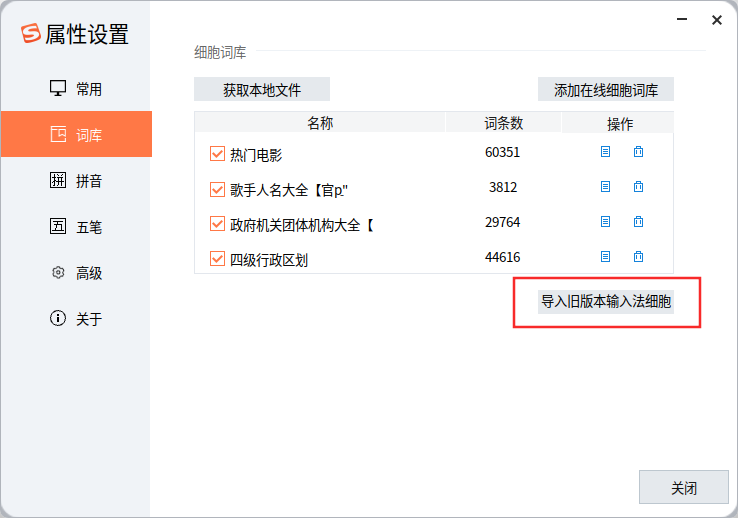Click 获取本地文件 button
The height and width of the screenshot is (518, 738).
[262, 89]
